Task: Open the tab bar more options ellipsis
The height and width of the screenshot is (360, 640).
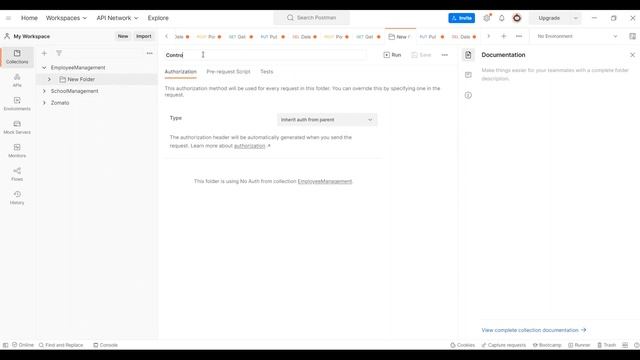Action: (519, 36)
